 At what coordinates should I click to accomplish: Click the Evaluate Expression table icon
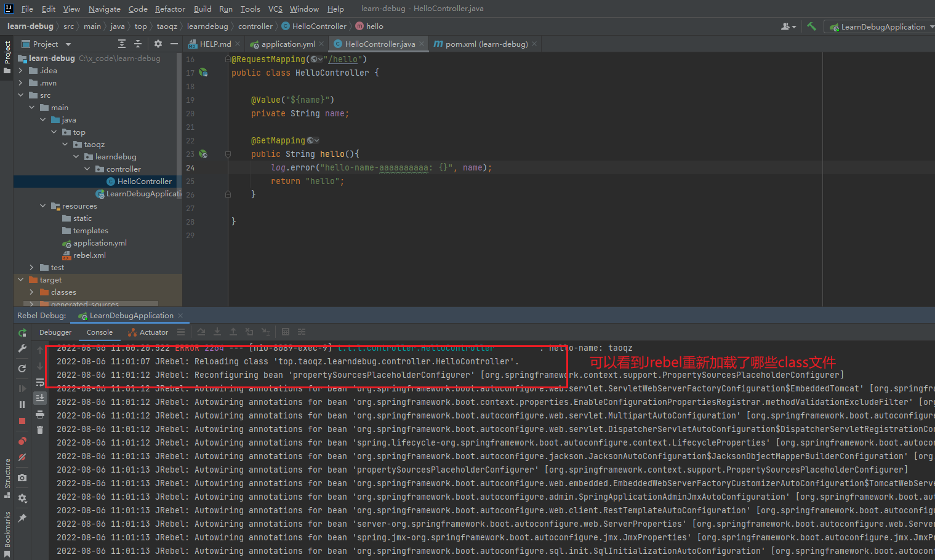286,332
